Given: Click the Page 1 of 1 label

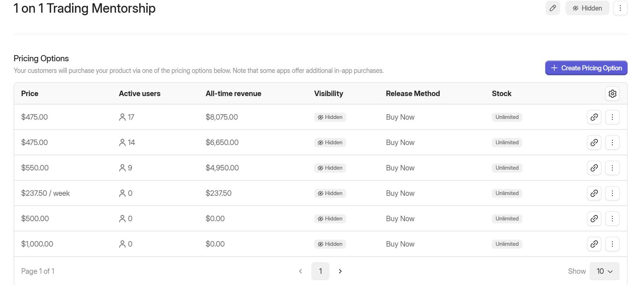Looking at the screenshot, I should click(x=38, y=271).
